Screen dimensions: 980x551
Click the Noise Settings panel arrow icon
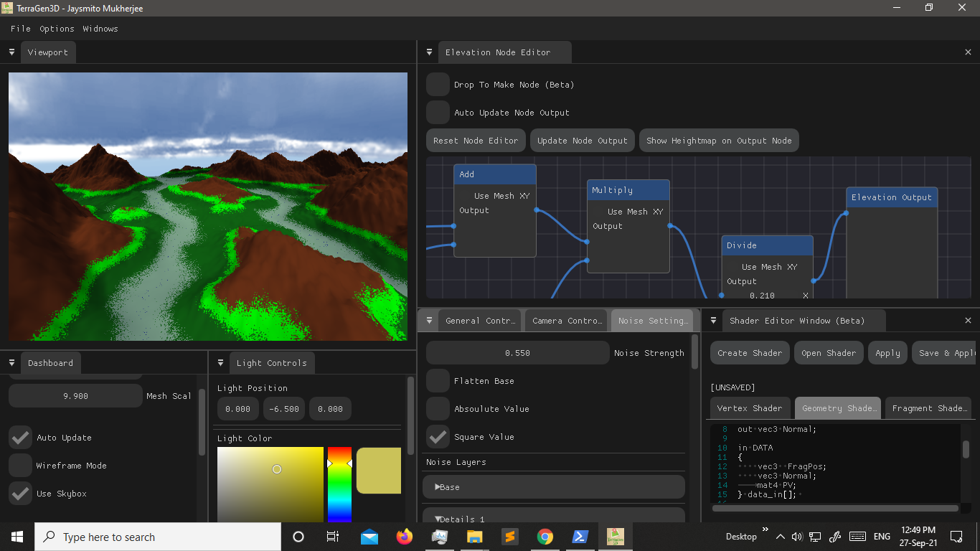(429, 320)
